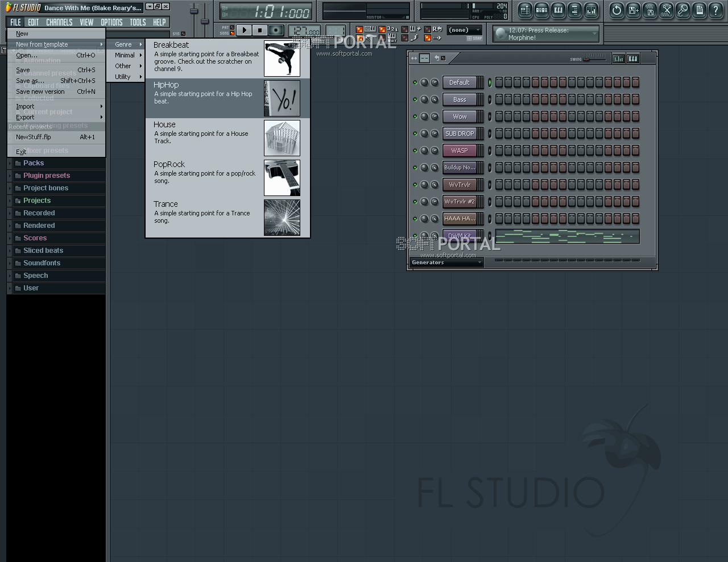Expand the Genre template submenu
728x562 pixels.
point(125,44)
